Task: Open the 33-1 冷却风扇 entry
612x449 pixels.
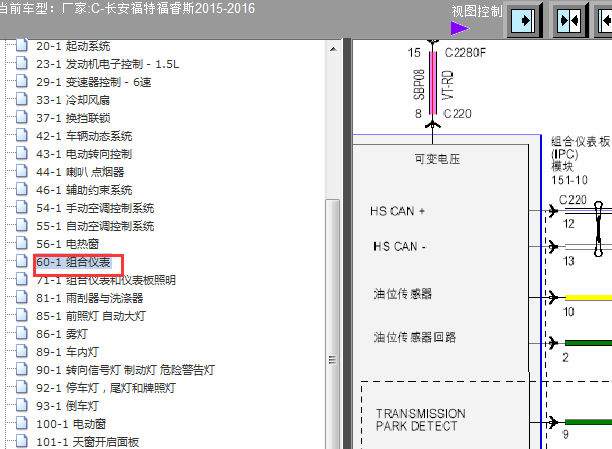Action: pyautogui.click(x=73, y=100)
